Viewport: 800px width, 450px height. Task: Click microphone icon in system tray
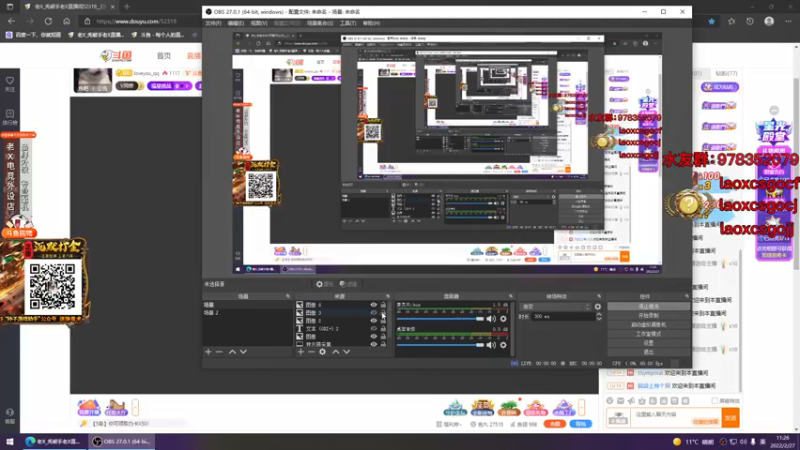[x=753, y=441]
